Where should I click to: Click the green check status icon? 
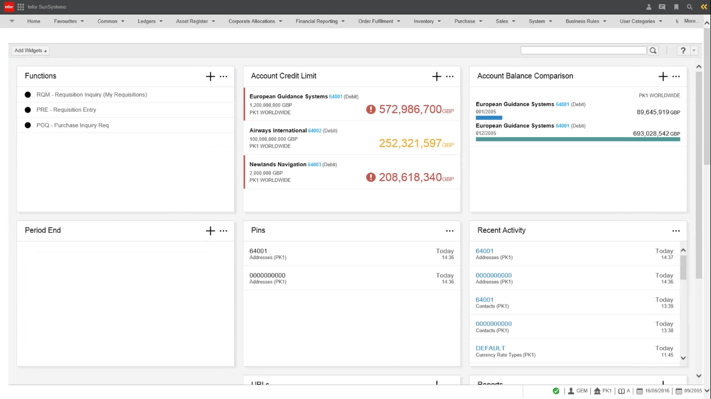pyautogui.click(x=556, y=391)
